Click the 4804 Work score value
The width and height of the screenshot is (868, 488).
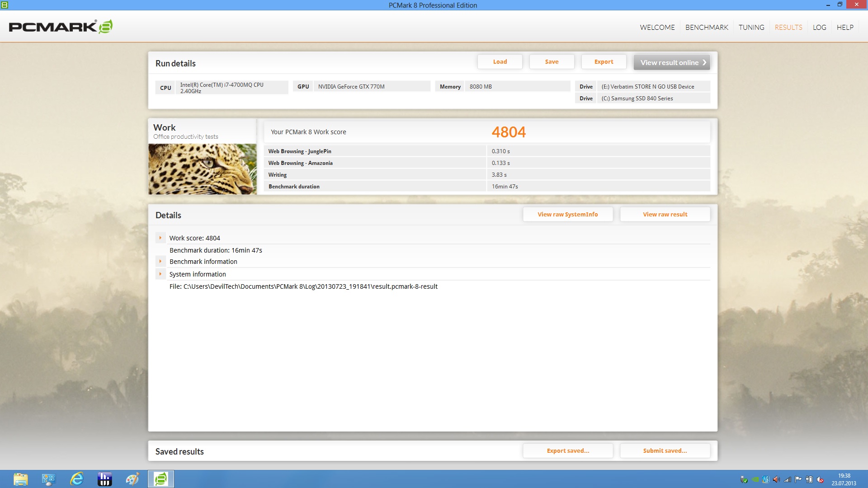tap(509, 132)
